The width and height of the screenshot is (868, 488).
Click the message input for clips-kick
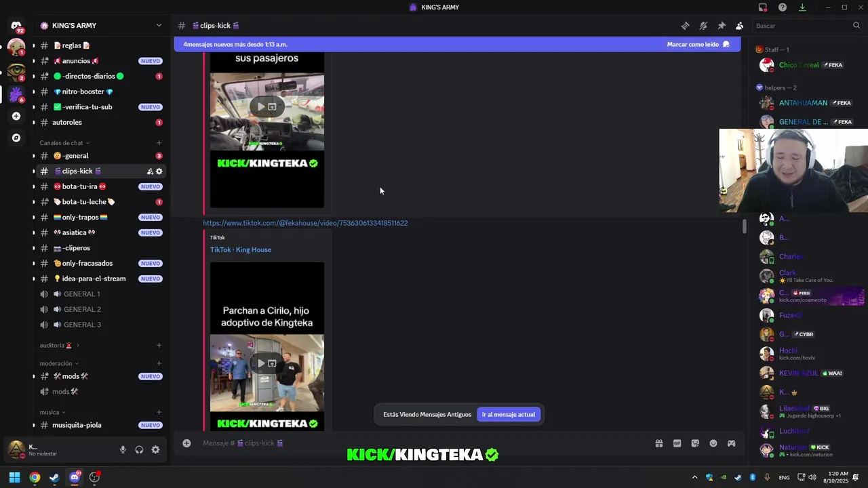click(420, 443)
